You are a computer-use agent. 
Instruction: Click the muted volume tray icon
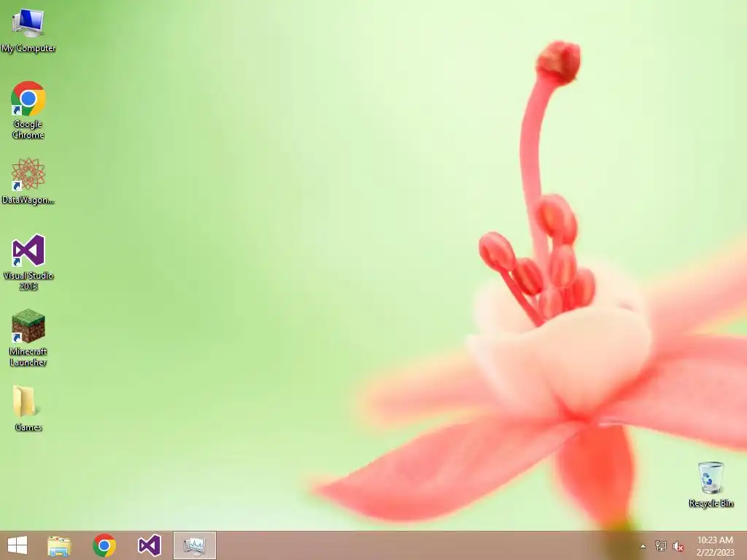coord(678,546)
